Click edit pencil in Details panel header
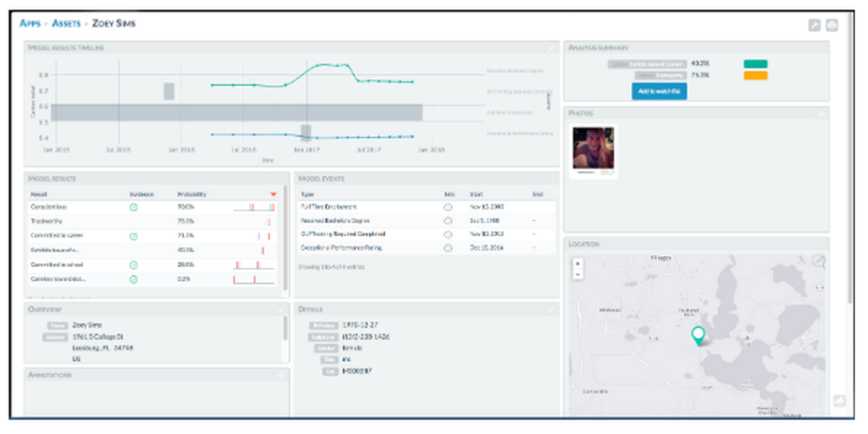 click(x=551, y=310)
